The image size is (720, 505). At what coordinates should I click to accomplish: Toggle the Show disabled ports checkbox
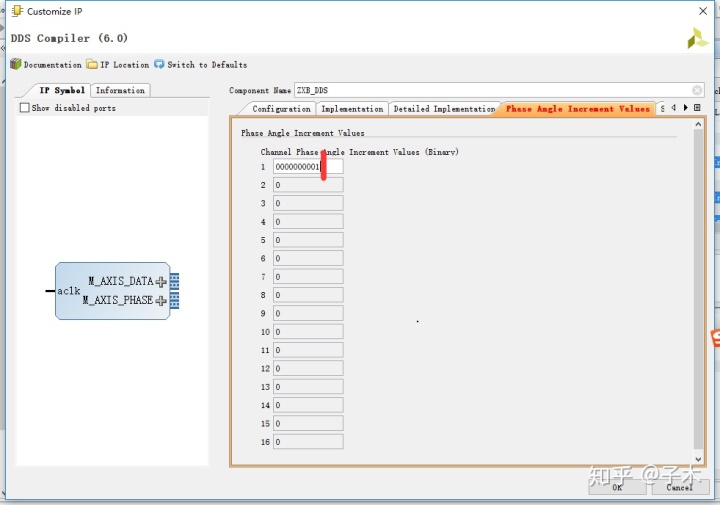coord(25,108)
